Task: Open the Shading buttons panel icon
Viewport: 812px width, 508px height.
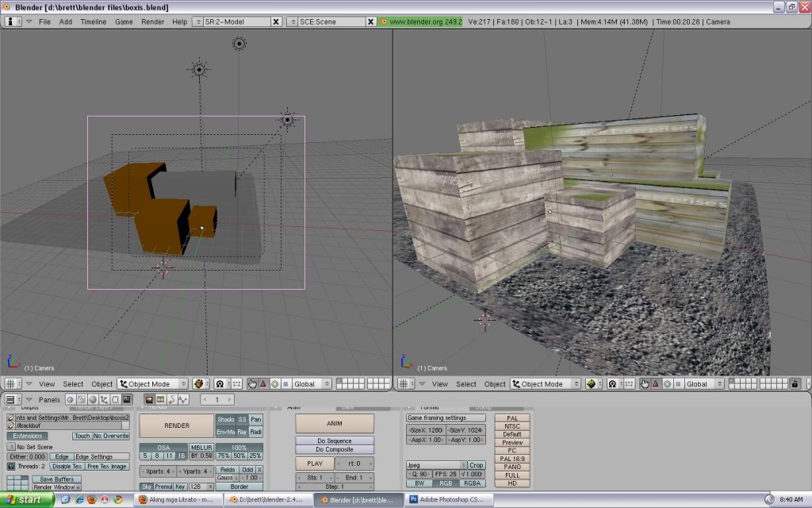Action: [92, 399]
